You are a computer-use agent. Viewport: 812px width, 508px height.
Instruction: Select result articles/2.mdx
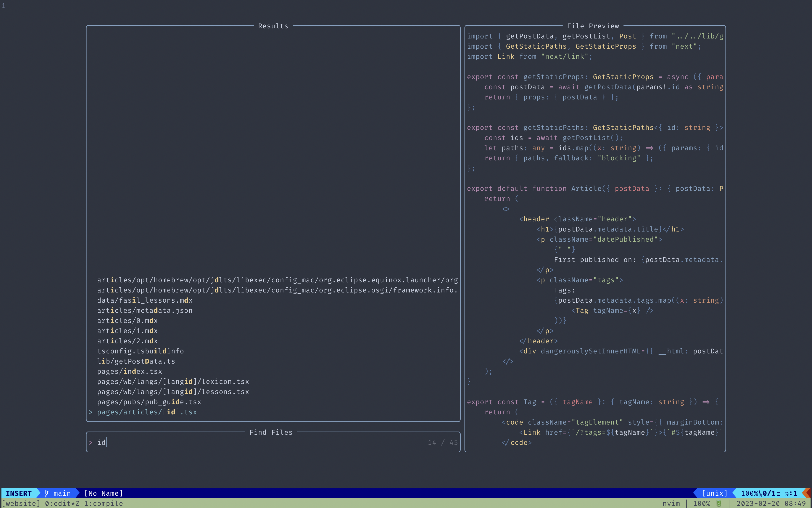coord(128,341)
